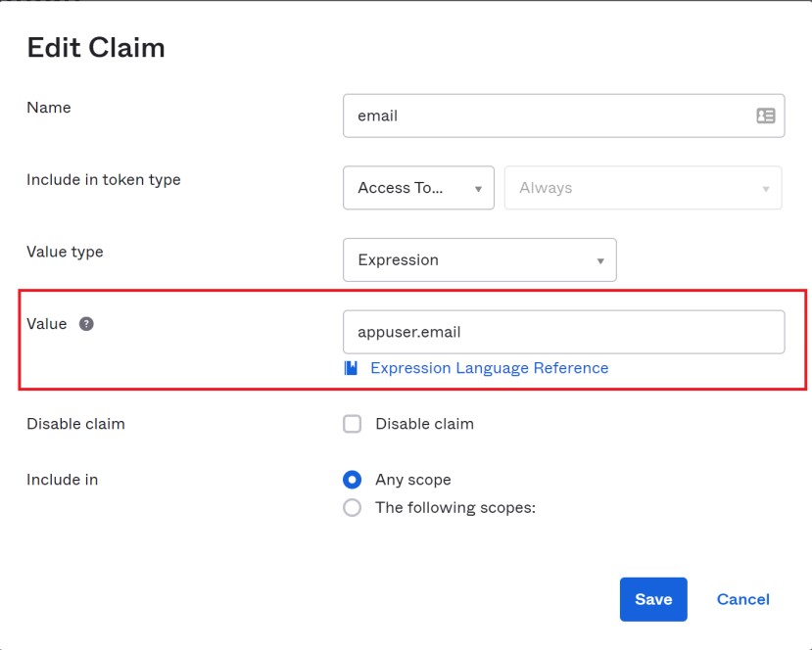Click the 'Value type' label text
Viewport: 812px width, 650px height.
65,252
